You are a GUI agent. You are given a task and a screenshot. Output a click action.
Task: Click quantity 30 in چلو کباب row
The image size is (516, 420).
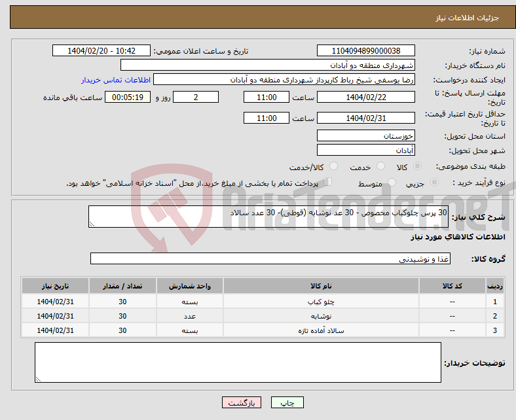[x=122, y=302]
